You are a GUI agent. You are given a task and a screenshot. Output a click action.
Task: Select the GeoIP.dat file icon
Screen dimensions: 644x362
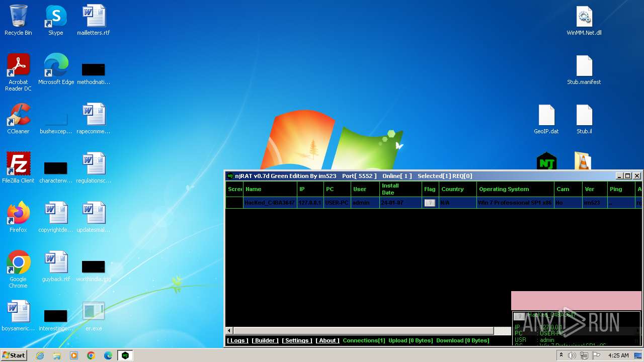click(546, 119)
